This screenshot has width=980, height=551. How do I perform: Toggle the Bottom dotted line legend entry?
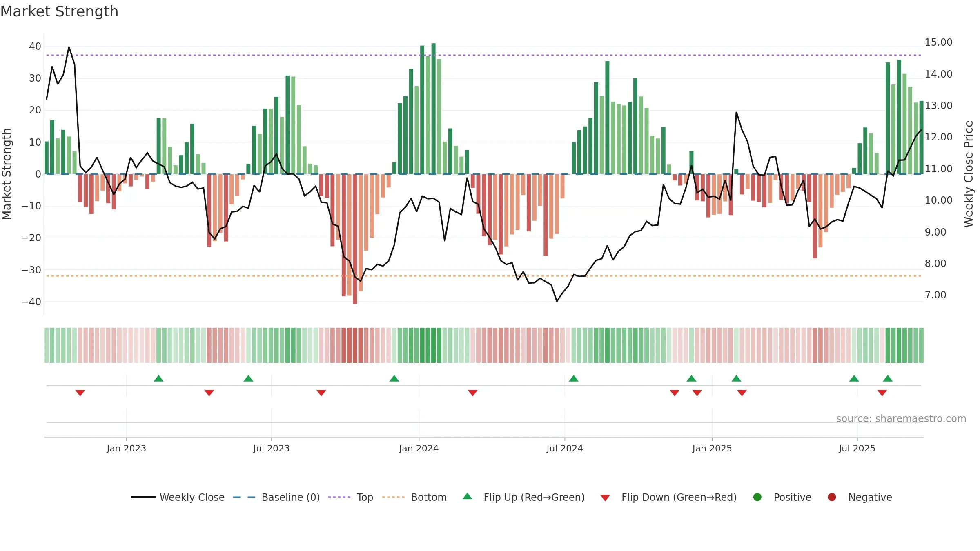tap(414, 497)
